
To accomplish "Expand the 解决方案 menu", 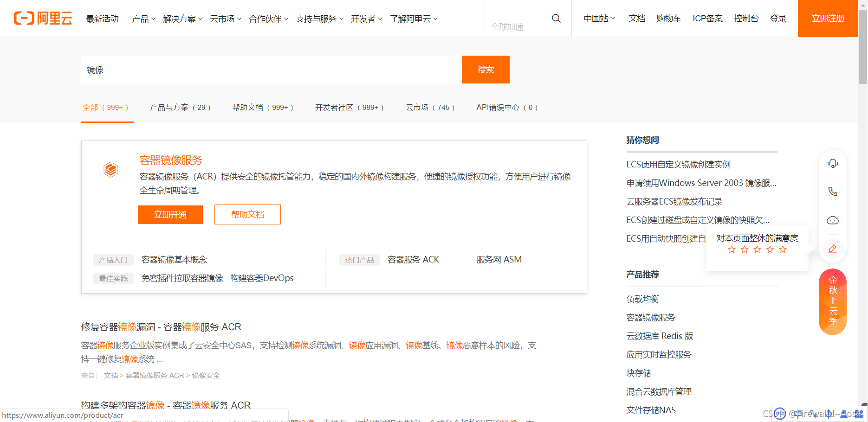I will coord(183,19).
